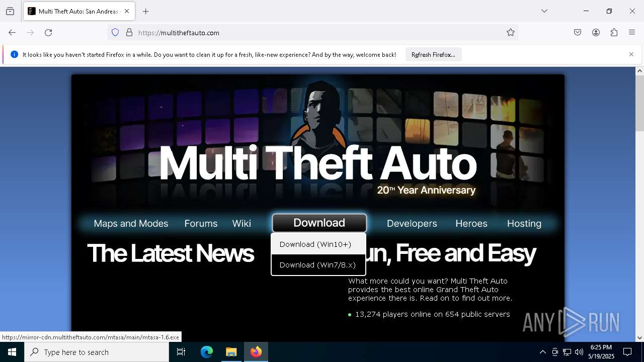Save page to Pocket

tap(578, 33)
